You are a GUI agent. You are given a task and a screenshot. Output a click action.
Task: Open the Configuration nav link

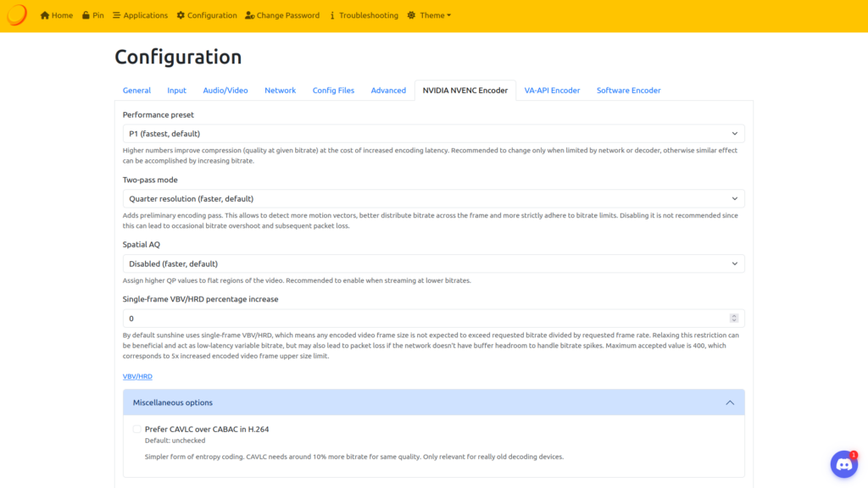tap(207, 15)
